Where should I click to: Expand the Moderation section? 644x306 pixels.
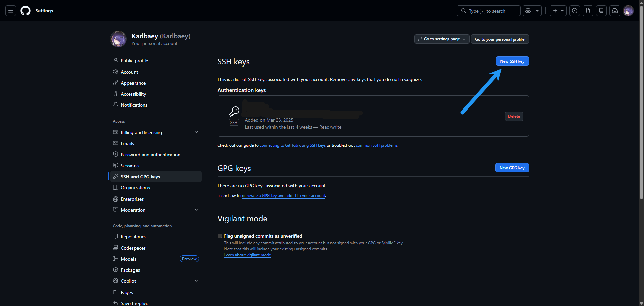[196, 210]
